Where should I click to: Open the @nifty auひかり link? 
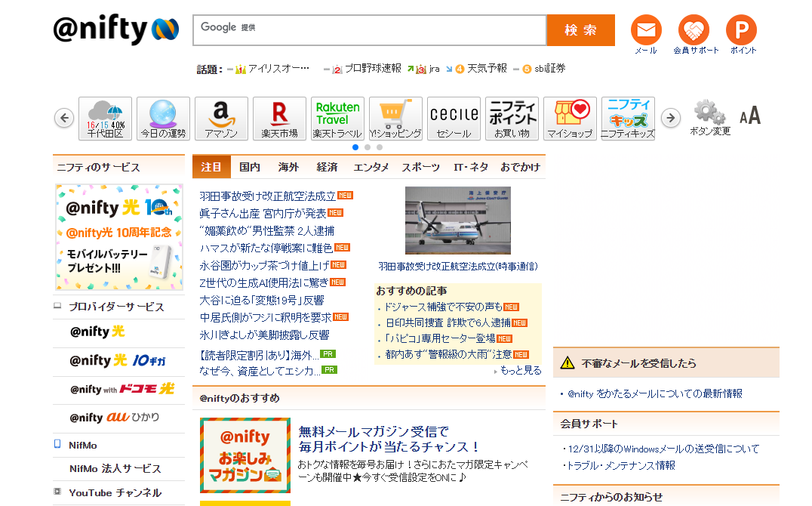click(x=115, y=418)
